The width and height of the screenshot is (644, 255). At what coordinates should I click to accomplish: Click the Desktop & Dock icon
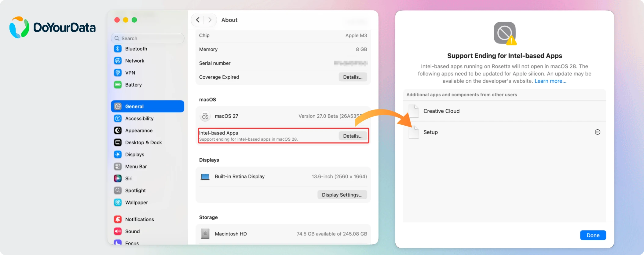click(x=118, y=142)
